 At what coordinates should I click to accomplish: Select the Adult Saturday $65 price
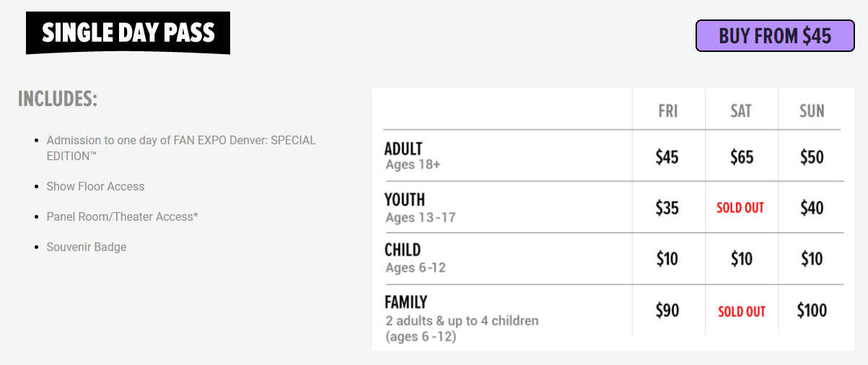(x=741, y=157)
